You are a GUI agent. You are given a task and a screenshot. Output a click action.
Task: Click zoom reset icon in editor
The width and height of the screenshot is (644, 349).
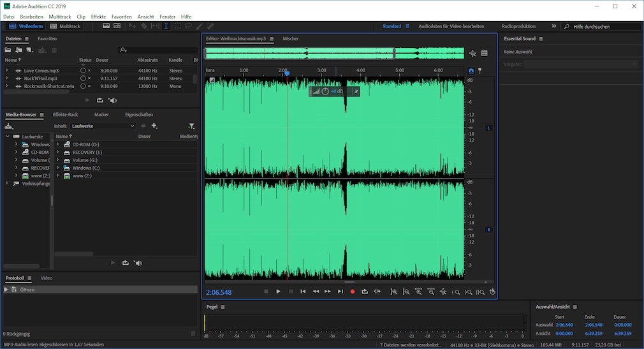click(492, 292)
